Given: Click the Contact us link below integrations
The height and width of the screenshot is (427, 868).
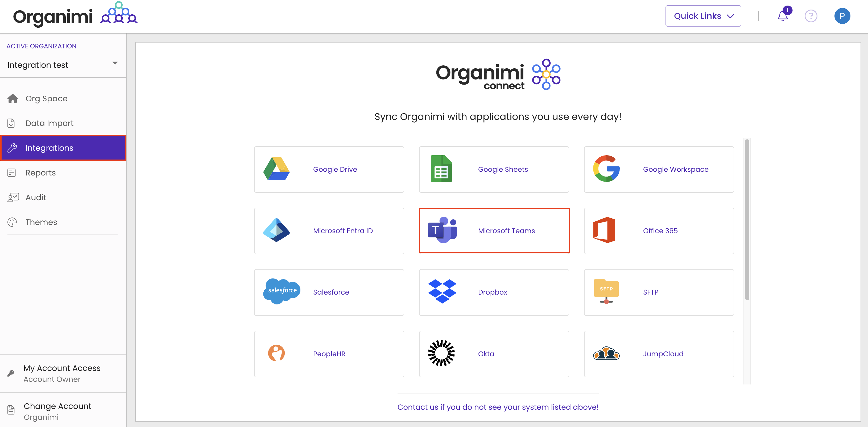Looking at the screenshot, I should [498, 407].
